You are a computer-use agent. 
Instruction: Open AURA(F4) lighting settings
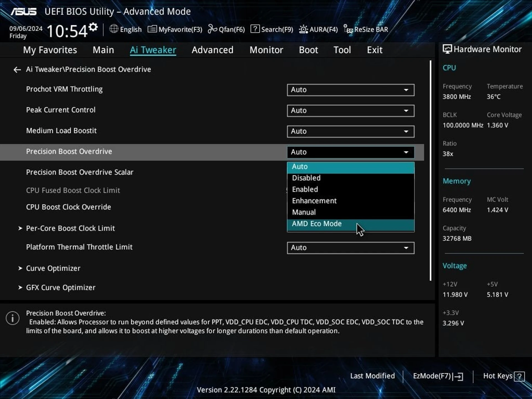point(318,29)
